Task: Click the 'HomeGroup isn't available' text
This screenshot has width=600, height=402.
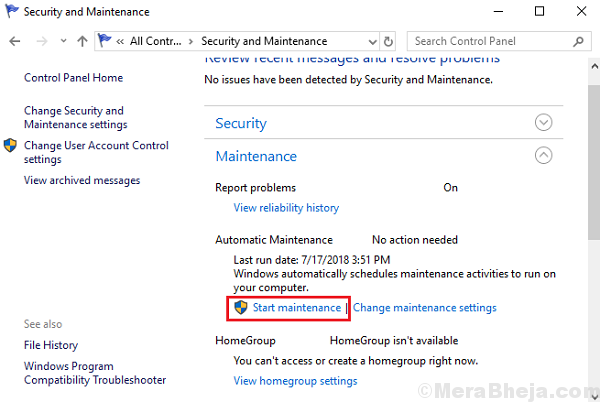Action: (x=394, y=340)
